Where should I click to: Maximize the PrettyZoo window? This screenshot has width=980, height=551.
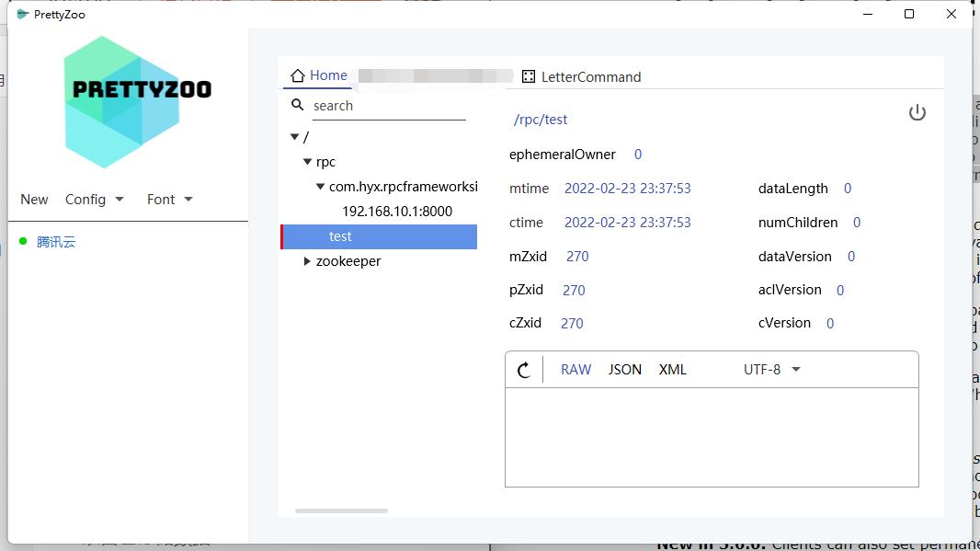(x=909, y=14)
